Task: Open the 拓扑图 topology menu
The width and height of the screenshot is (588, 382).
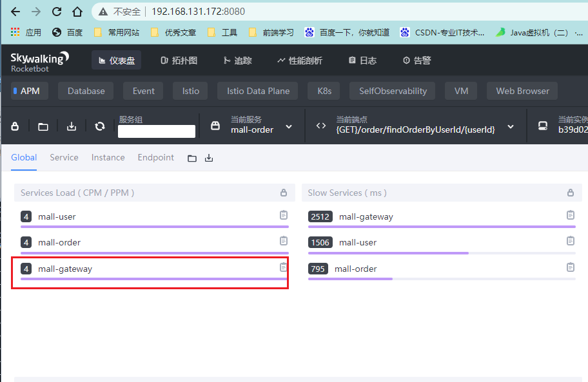Action: click(179, 61)
